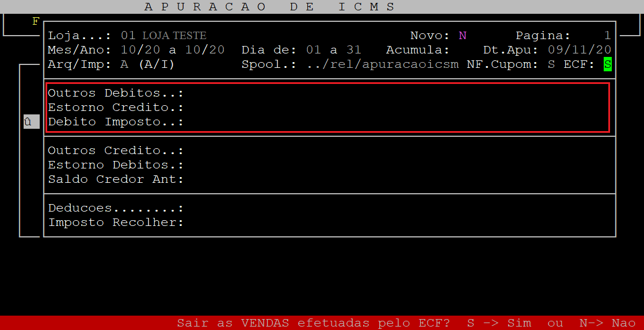
Task: Click the Loja 01 code
Action: coord(128,36)
